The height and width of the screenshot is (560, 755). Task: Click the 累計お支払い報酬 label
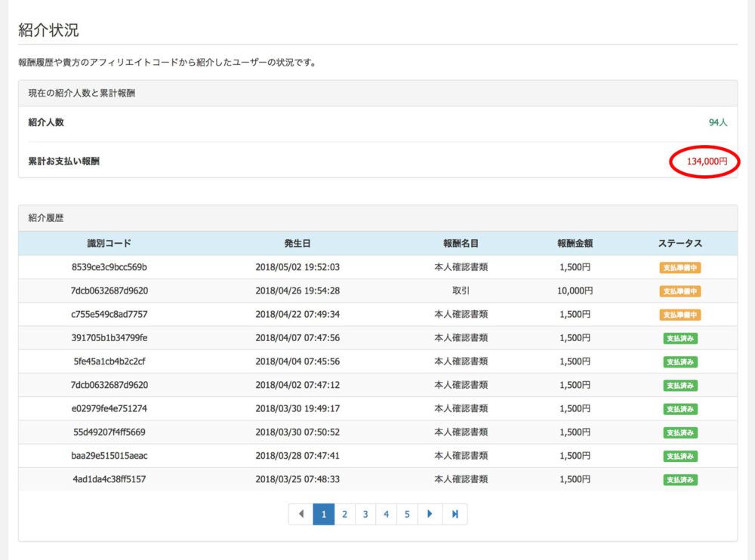[64, 162]
